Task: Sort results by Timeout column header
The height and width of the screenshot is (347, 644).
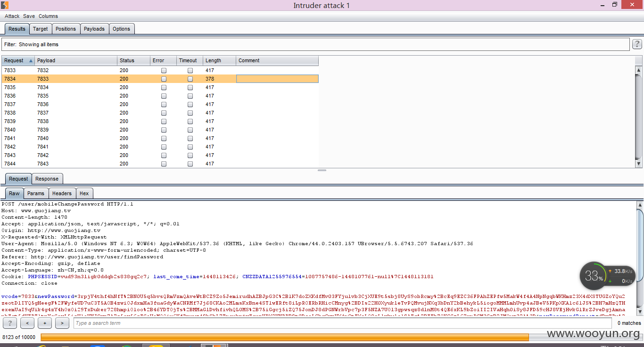Action: [x=190, y=60]
